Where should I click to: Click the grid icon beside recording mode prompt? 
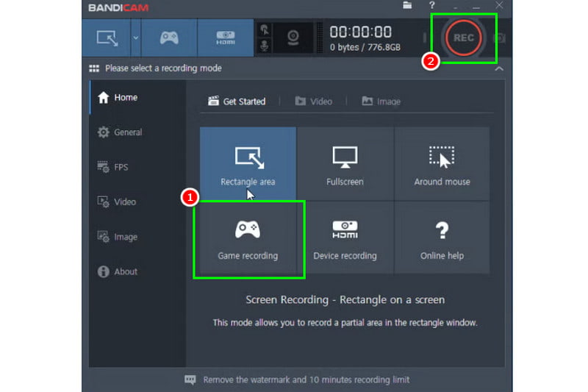tap(94, 68)
